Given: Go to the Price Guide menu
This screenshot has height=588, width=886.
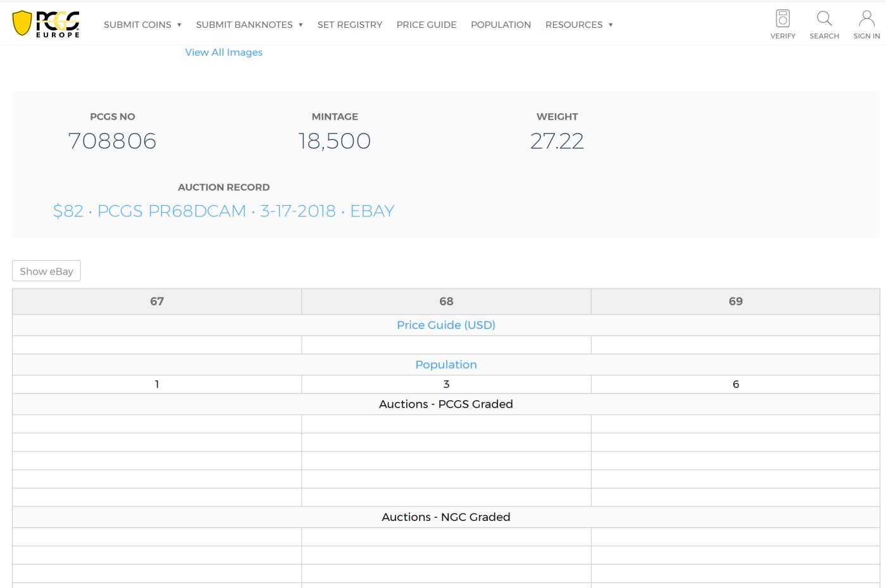Looking at the screenshot, I should (427, 25).
